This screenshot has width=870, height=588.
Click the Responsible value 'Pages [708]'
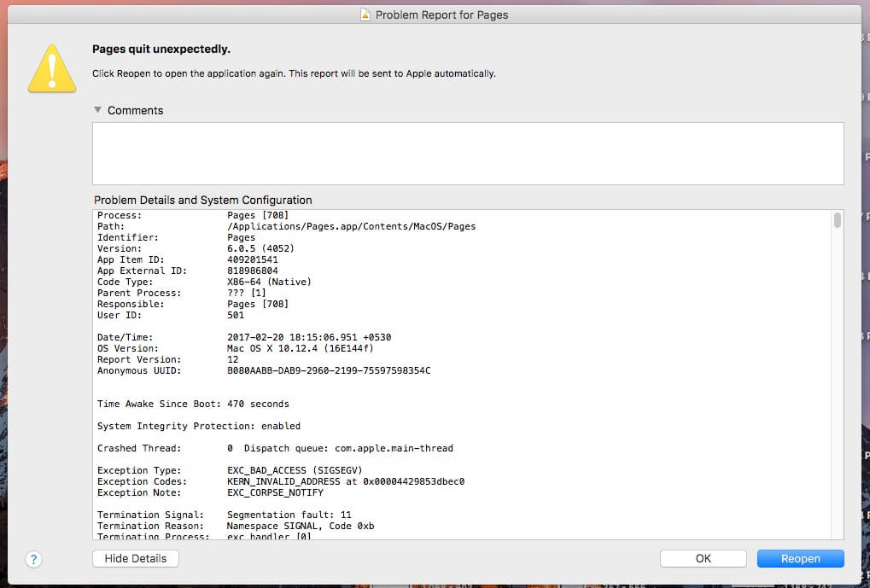[258, 304]
